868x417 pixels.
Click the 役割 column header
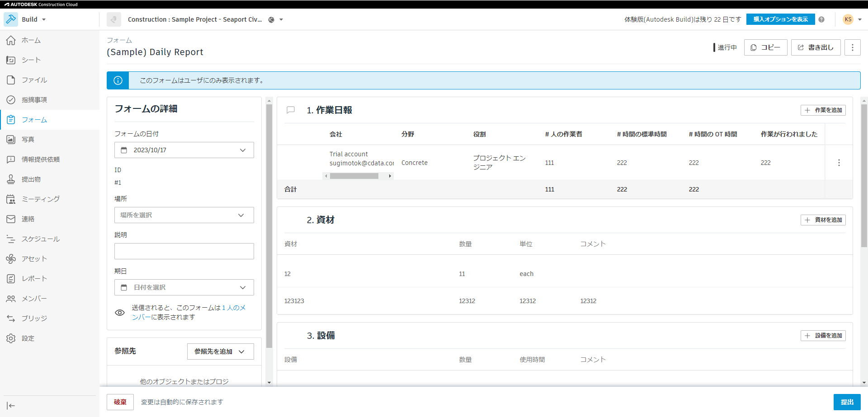(x=480, y=134)
